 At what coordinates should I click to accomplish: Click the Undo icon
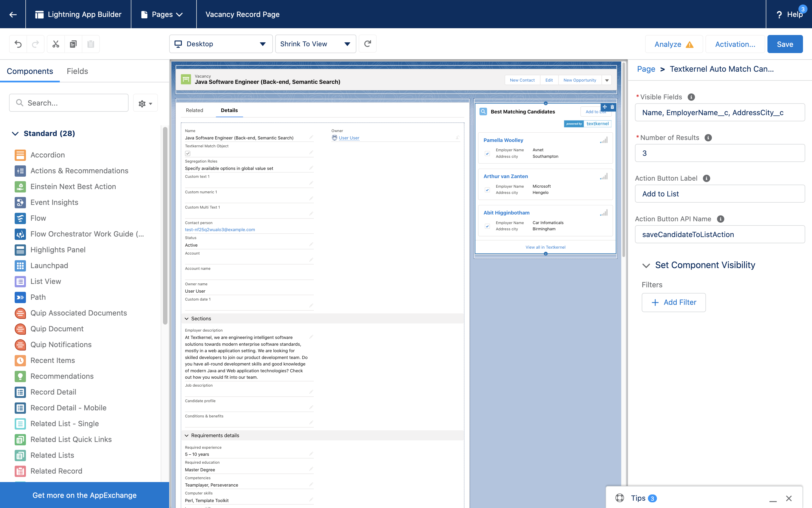[x=18, y=44]
